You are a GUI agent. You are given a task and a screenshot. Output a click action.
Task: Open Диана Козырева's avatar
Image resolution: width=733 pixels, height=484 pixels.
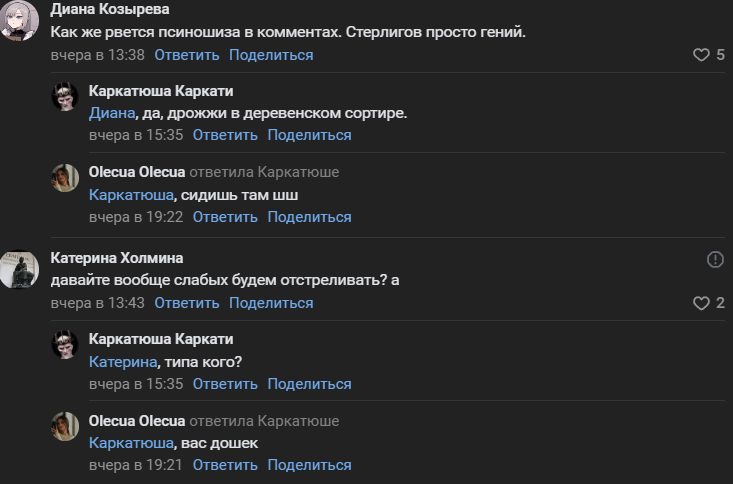click(x=20, y=22)
